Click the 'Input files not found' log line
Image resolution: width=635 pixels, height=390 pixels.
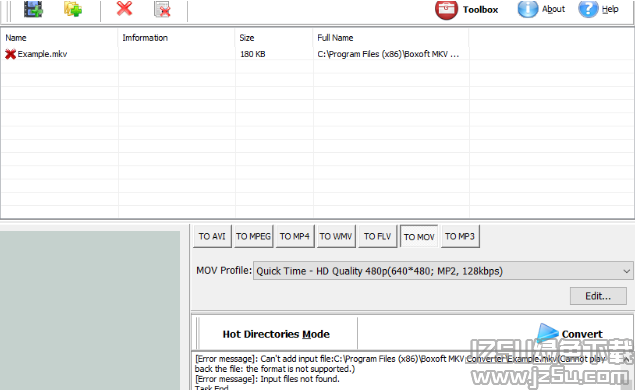267,379
